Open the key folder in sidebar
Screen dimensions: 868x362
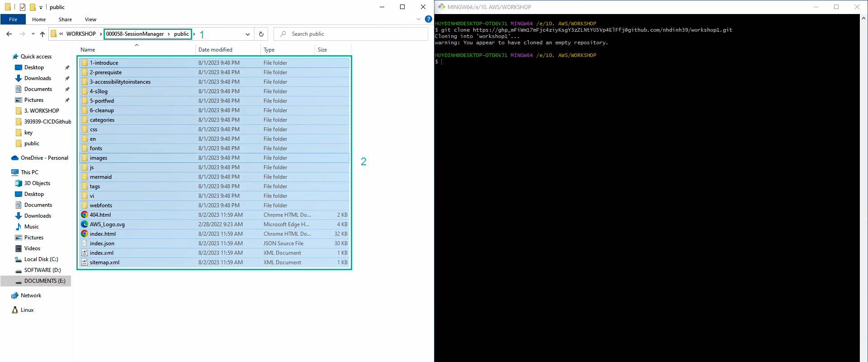click(28, 133)
